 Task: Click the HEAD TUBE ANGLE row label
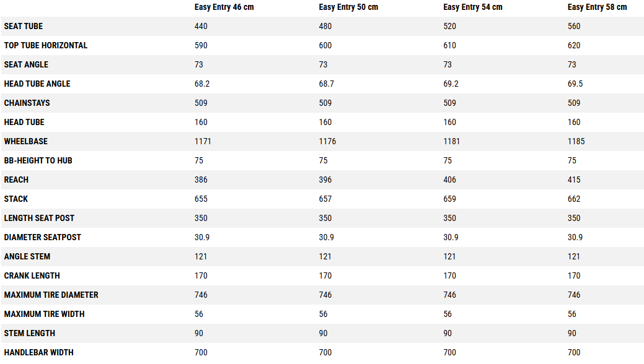coord(37,84)
